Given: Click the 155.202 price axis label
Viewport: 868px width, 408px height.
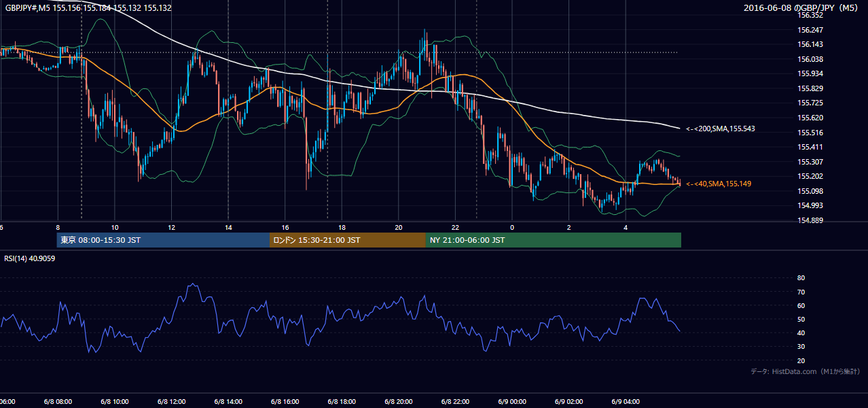Looking at the screenshot, I should coord(810,176).
